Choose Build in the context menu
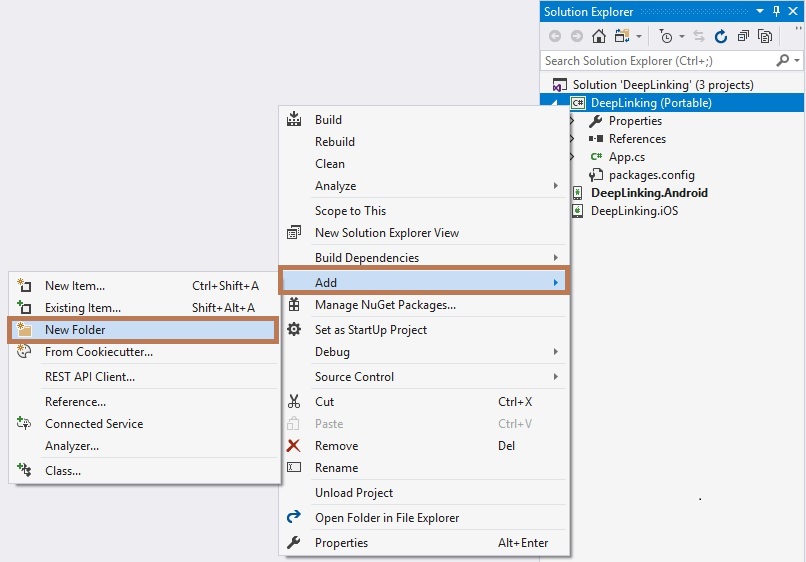Image resolution: width=806 pixels, height=562 pixels. [328, 120]
